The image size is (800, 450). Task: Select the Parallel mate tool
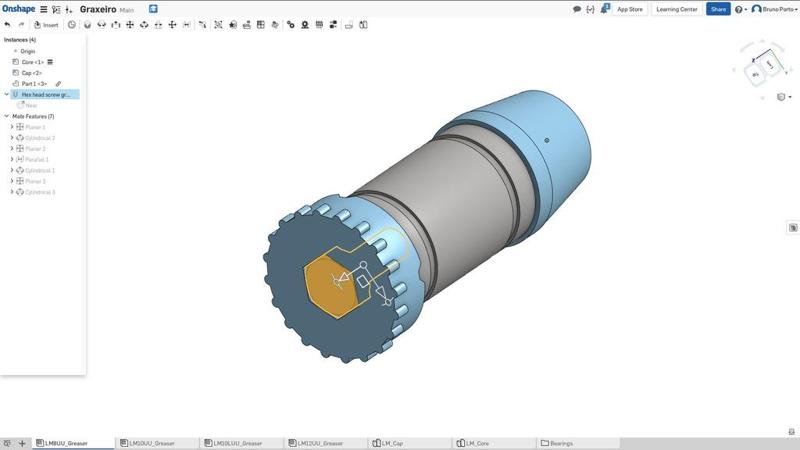point(187,24)
